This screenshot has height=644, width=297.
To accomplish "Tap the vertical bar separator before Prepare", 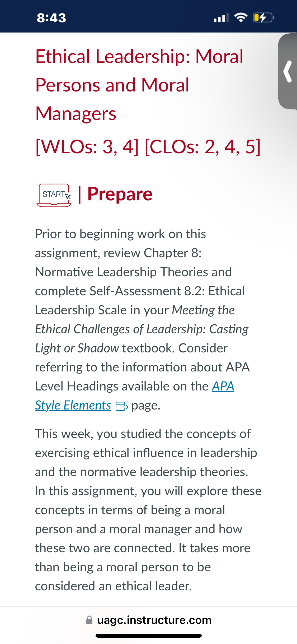I will (x=80, y=194).
